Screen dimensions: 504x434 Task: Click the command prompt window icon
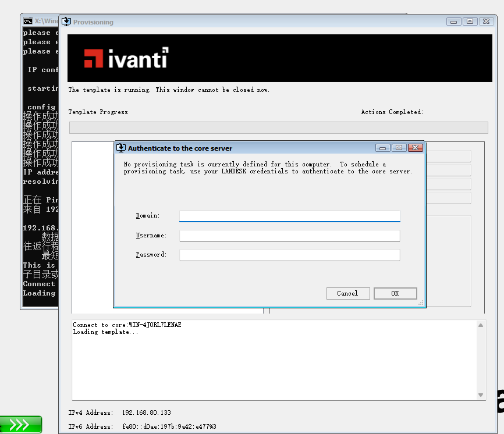(27, 21)
